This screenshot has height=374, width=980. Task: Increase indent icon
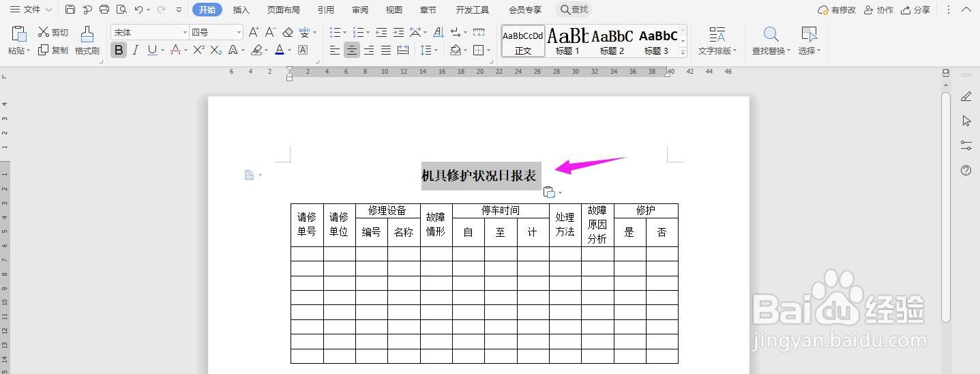click(x=398, y=32)
